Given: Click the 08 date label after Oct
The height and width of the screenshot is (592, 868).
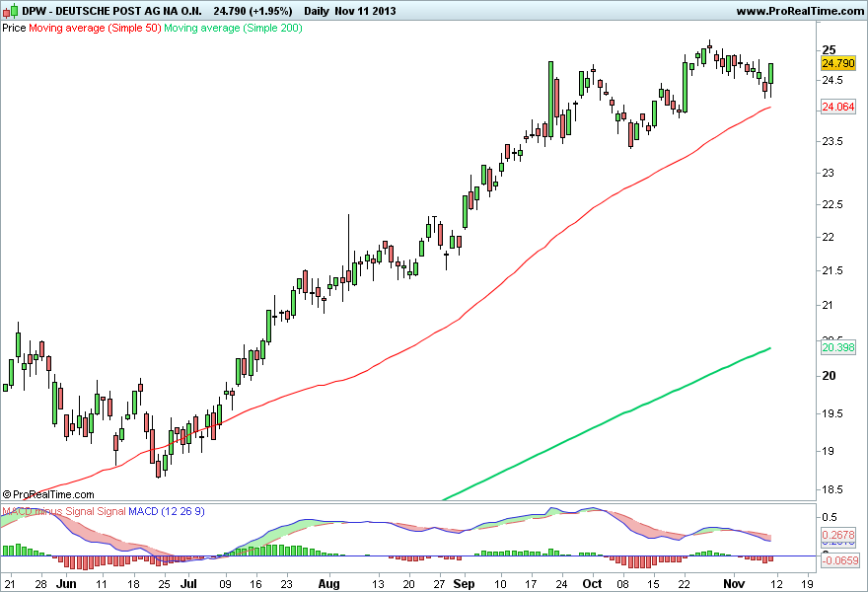Looking at the screenshot, I should click(x=623, y=584).
